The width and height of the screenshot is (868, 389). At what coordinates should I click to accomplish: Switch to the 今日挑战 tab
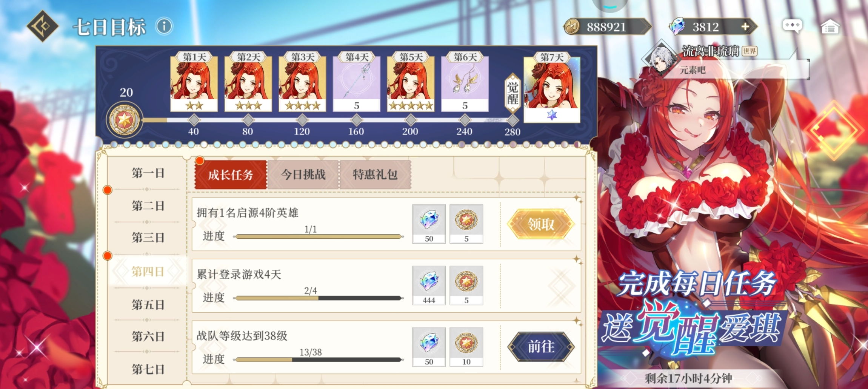303,174
